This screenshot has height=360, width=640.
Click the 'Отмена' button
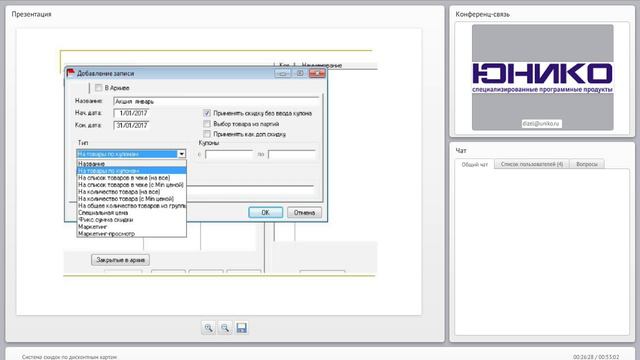304,212
